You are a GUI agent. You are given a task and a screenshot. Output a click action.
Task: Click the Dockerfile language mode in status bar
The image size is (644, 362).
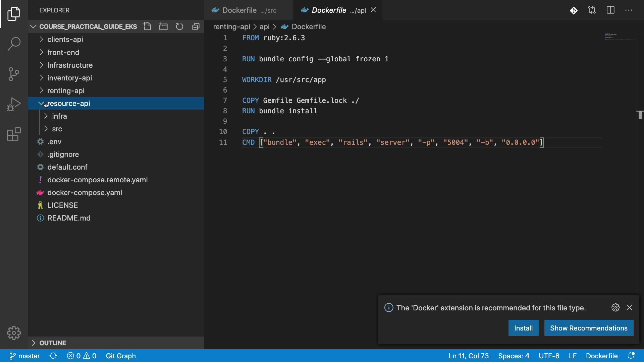[x=601, y=356]
